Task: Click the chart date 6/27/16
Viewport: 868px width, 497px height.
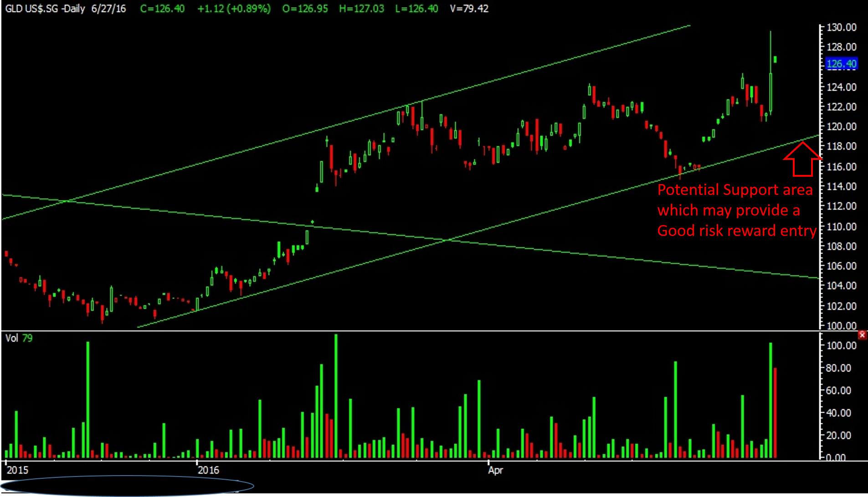Action: tap(108, 9)
